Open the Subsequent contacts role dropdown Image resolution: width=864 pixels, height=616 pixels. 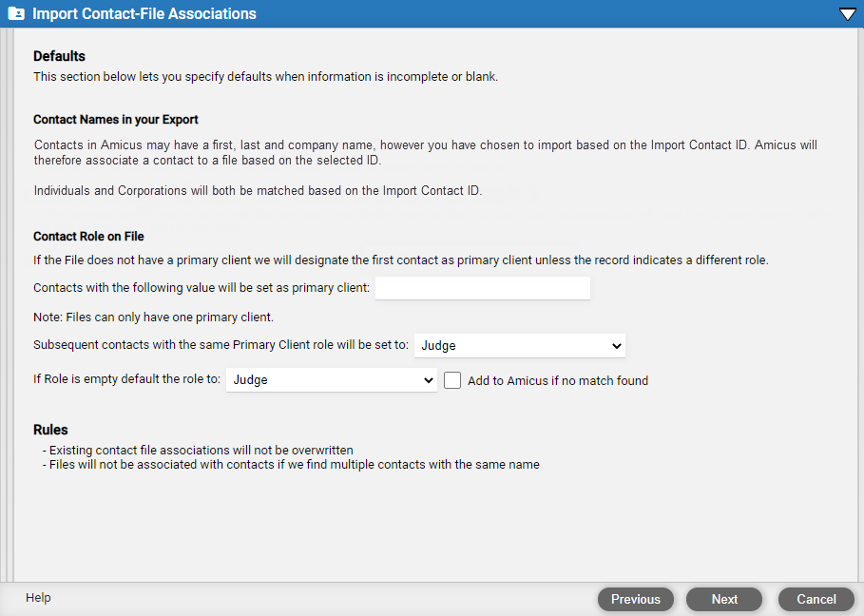[520, 345]
